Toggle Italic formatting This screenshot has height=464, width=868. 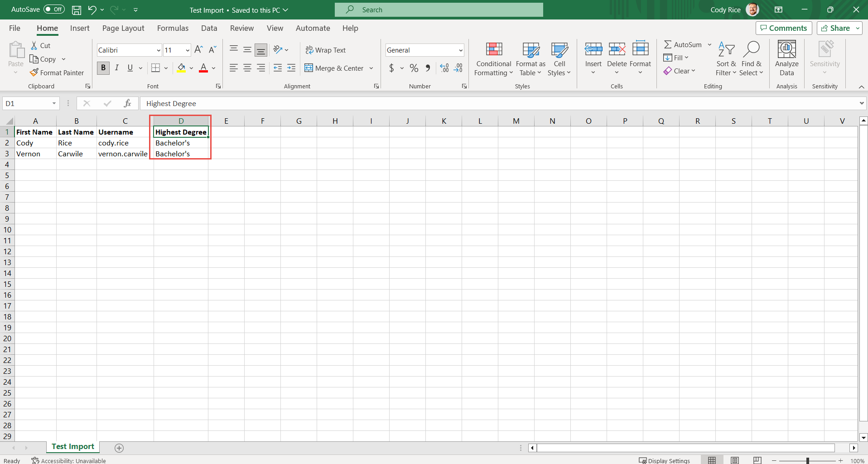117,68
